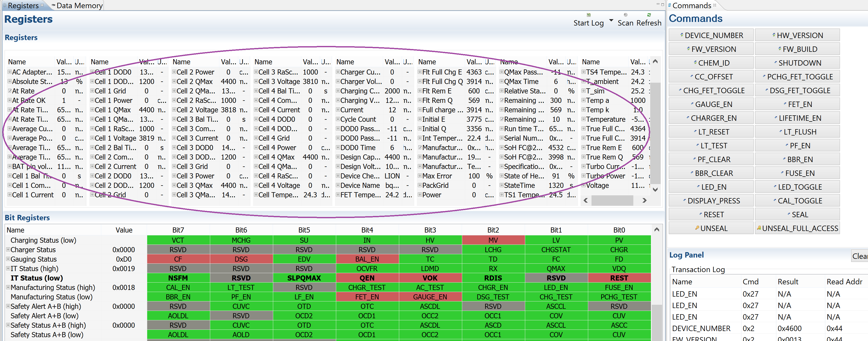Click the icon beside Device Name register
Viewport: 868px width, 341px height.
tap(338, 185)
